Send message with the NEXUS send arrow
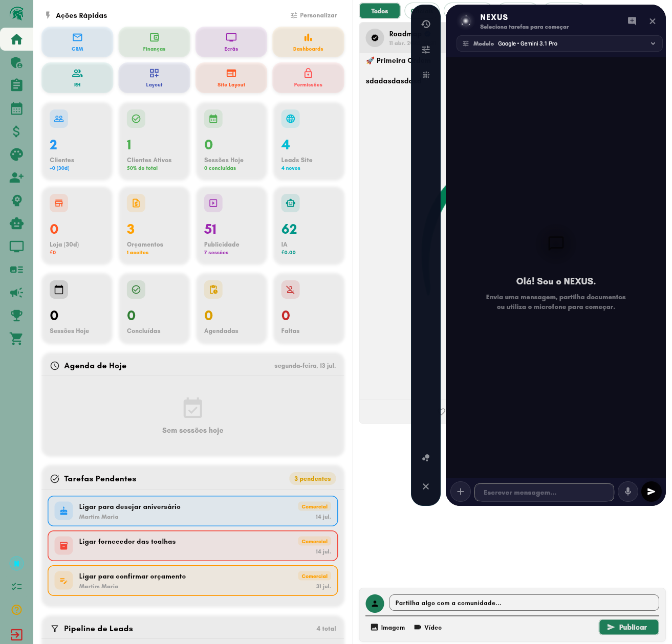This screenshot has height=644, width=672. (x=651, y=492)
